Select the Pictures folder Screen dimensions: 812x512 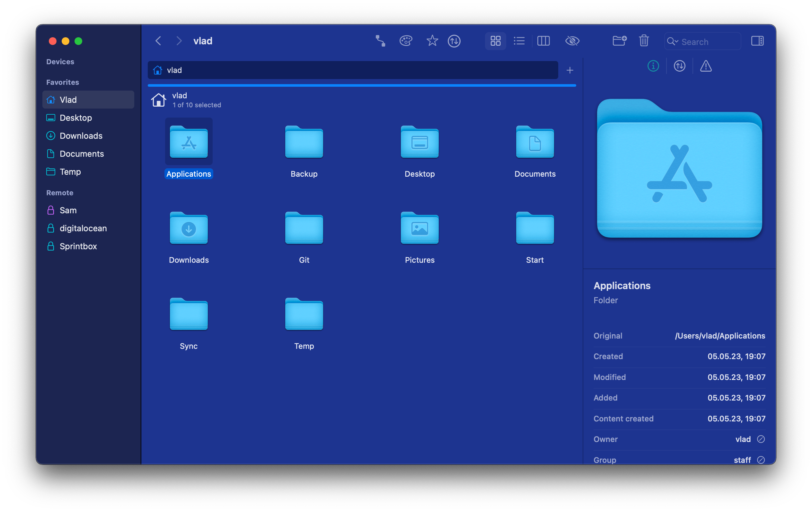(x=419, y=228)
